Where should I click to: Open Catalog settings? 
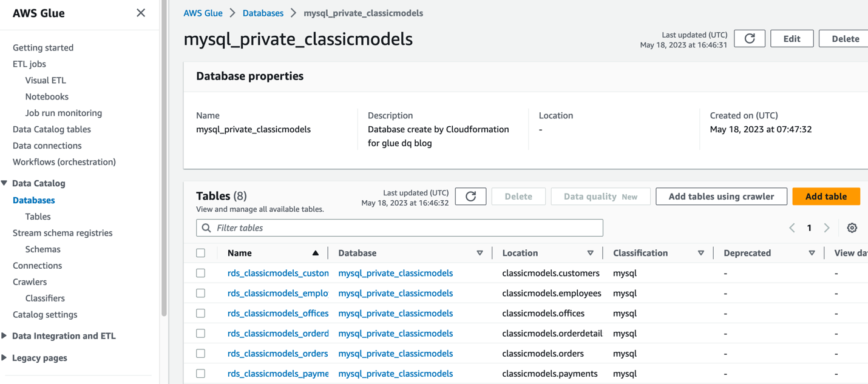[45, 315]
